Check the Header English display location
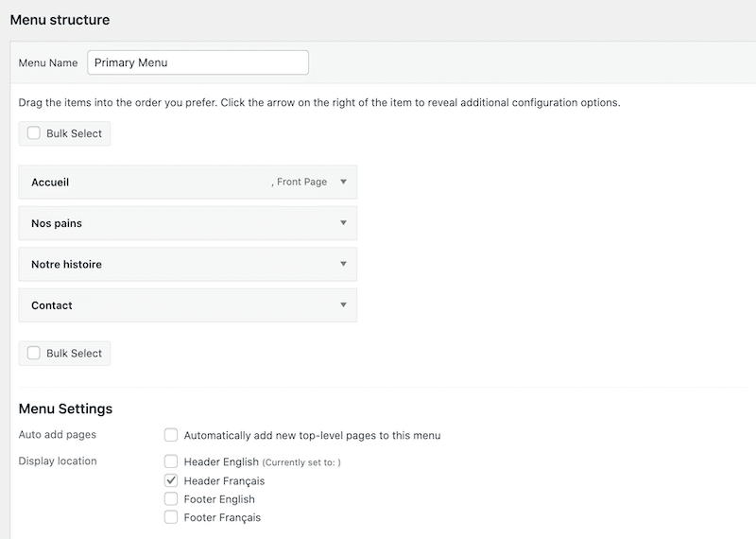The width and height of the screenshot is (756, 539). (x=171, y=461)
